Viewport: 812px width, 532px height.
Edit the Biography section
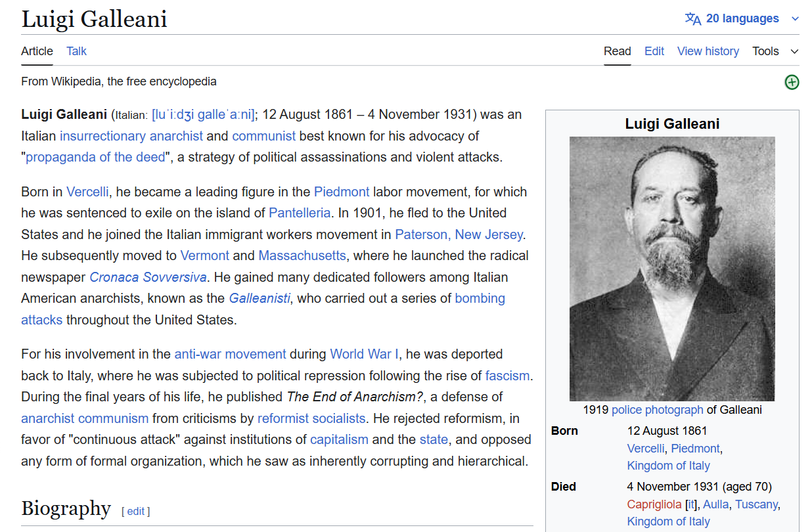[x=135, y=511]
